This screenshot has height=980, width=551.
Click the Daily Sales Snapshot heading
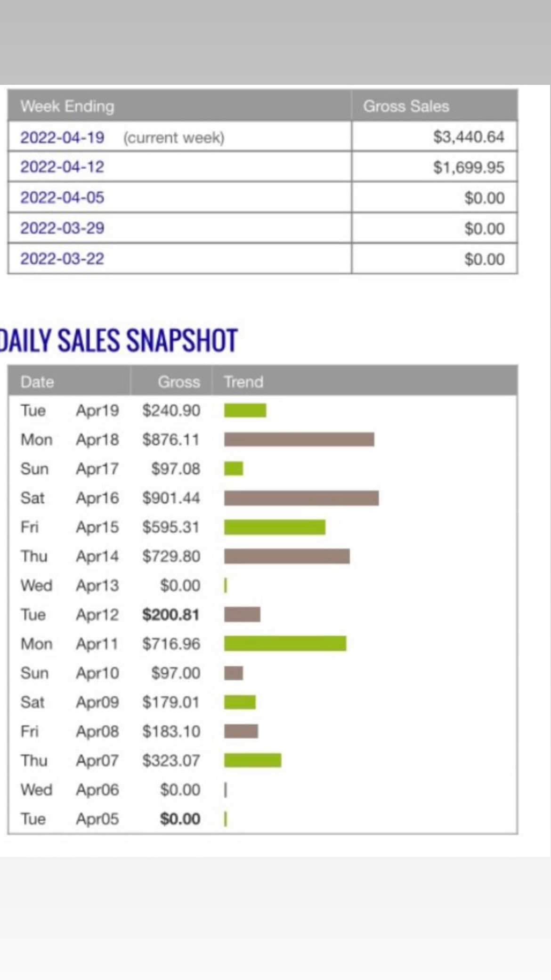click(119, 340)
